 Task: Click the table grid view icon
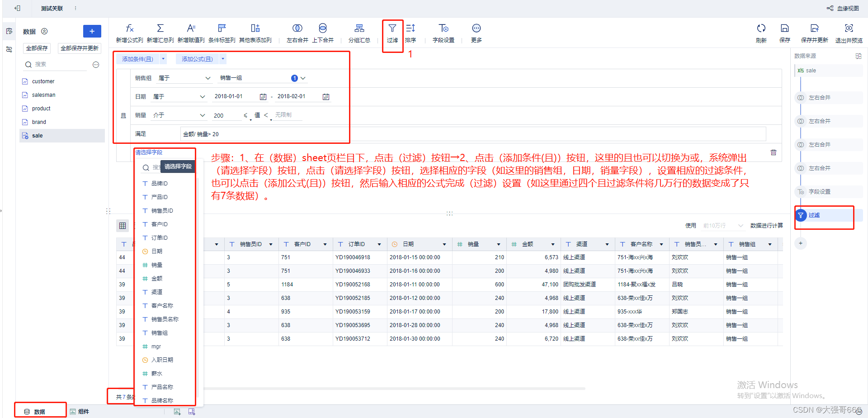tap(123, 226)
